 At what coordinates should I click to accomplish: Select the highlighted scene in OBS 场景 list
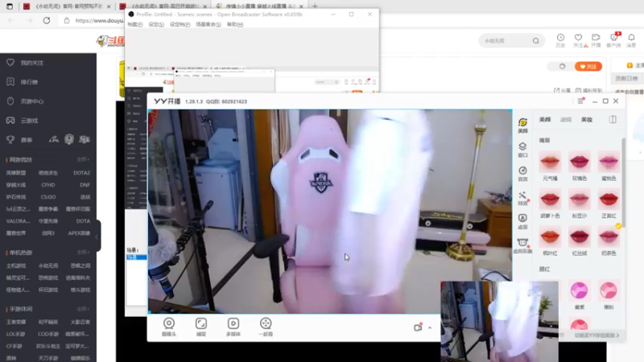136,257
